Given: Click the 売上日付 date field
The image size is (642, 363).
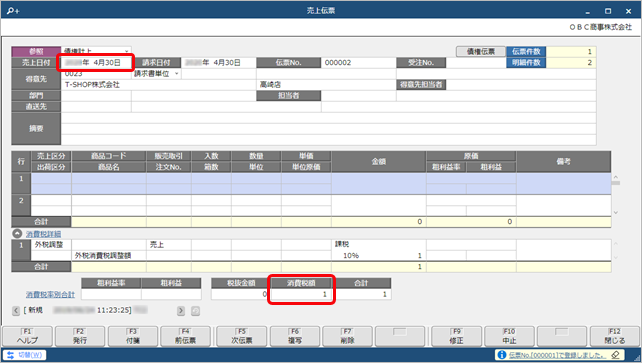Looking at the screenshot, I should (96, 63).
